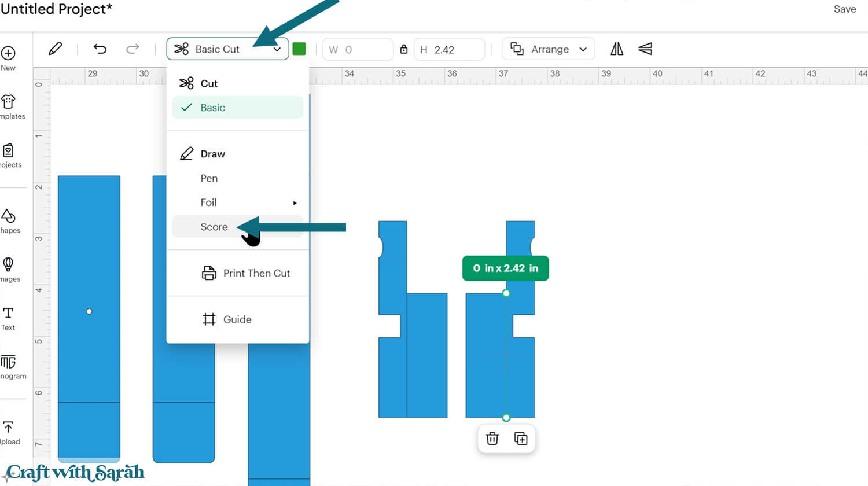Open the Monogram tool
868x486 pixels.
pyautogui.click(x=8, y=362)
